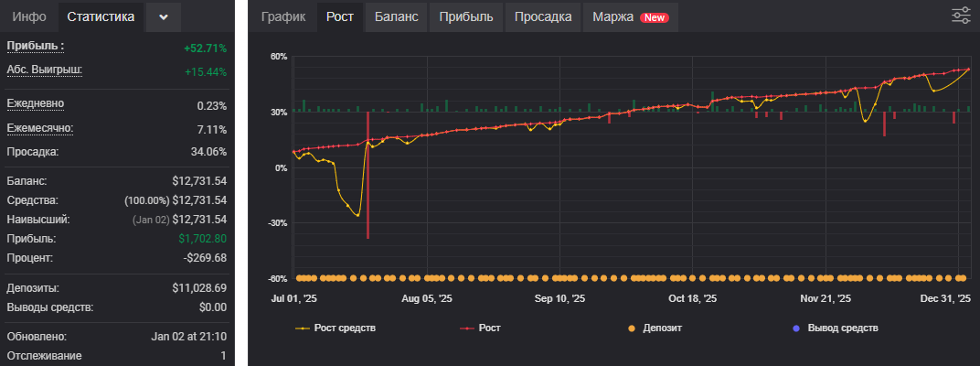Toggle the Рост средств legend series
The width and height of the screenshot is (980, 366).
[336, 328]
